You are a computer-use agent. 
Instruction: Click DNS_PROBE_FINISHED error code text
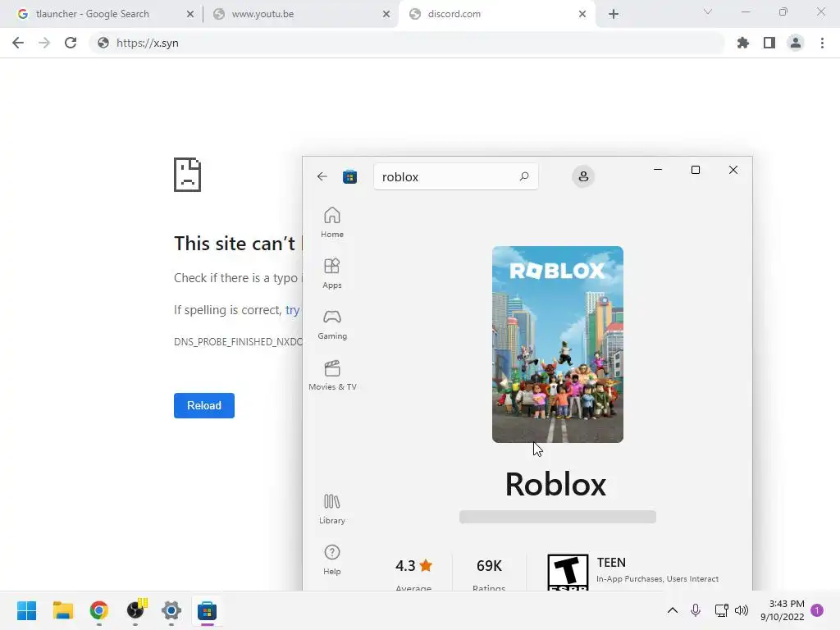click(x=238, y=342)
